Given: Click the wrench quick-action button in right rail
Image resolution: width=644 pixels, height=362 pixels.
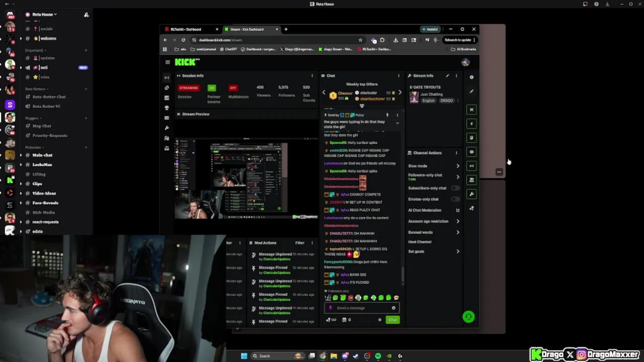Looking at the screenshot, I should (471, 194).
